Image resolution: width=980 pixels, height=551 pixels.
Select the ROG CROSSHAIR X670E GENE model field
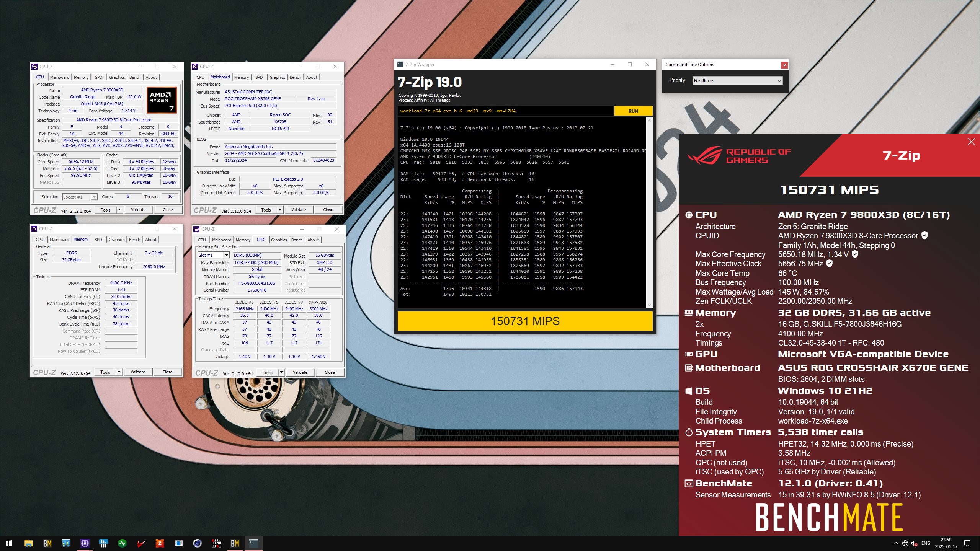pos(259,99)
